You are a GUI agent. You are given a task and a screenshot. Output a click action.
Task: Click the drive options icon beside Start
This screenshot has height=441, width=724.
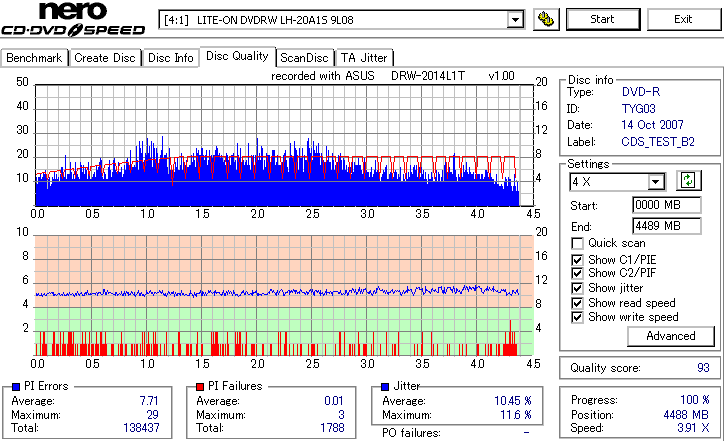coord(546,19)
